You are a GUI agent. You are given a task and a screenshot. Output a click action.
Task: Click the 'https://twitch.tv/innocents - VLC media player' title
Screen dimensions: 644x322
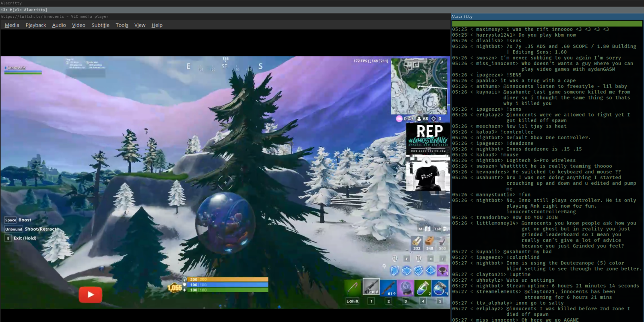point(54,17)
